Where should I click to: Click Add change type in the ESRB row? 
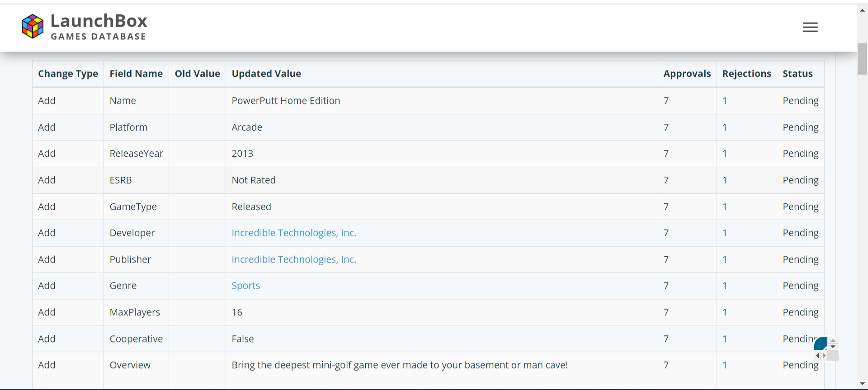(x=47, y=180)
